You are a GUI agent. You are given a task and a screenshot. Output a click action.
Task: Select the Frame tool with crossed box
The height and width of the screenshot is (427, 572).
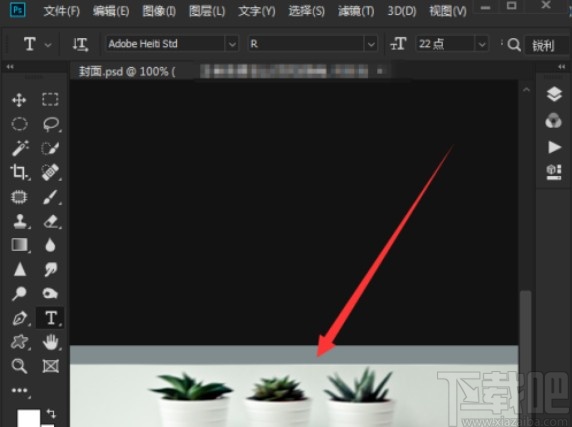tap(51, 366)
